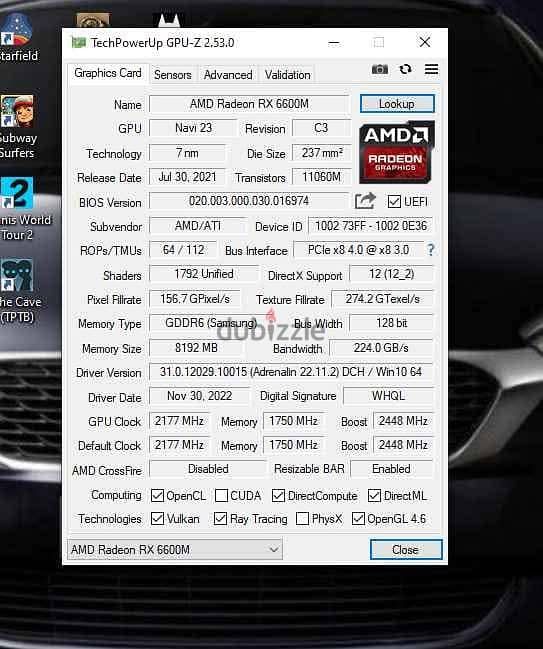Switch to the Sensors tab
Screen dimensions: 543x649
173,75
